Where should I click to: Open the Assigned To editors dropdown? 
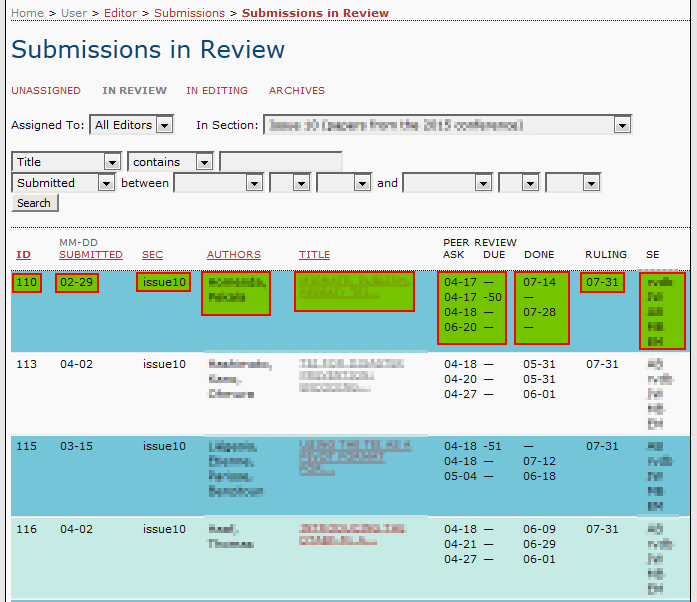point(131,125)
